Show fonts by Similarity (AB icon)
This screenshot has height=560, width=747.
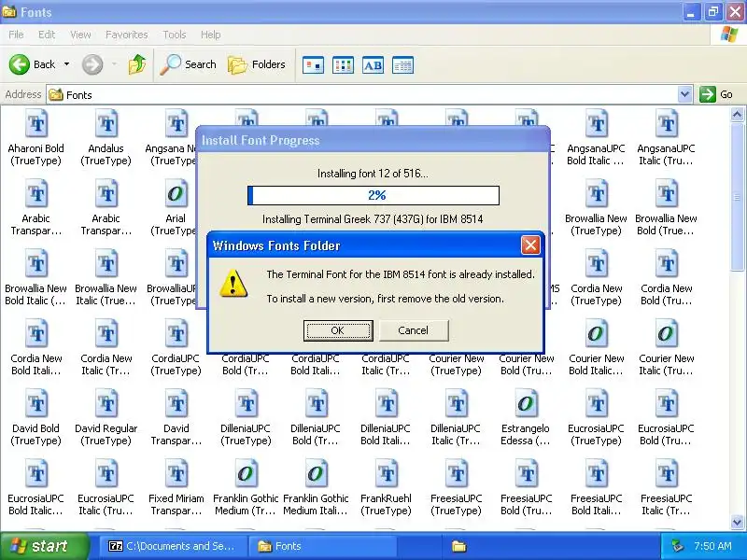pyautogui.click(x=373, y=65)
